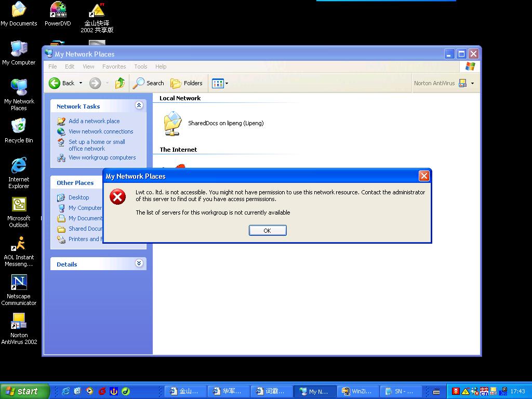The height and width of the screenshot is (399, 532).
Task: Switch to the 金山 taskbar window
Action: click(x=185, y=391)
